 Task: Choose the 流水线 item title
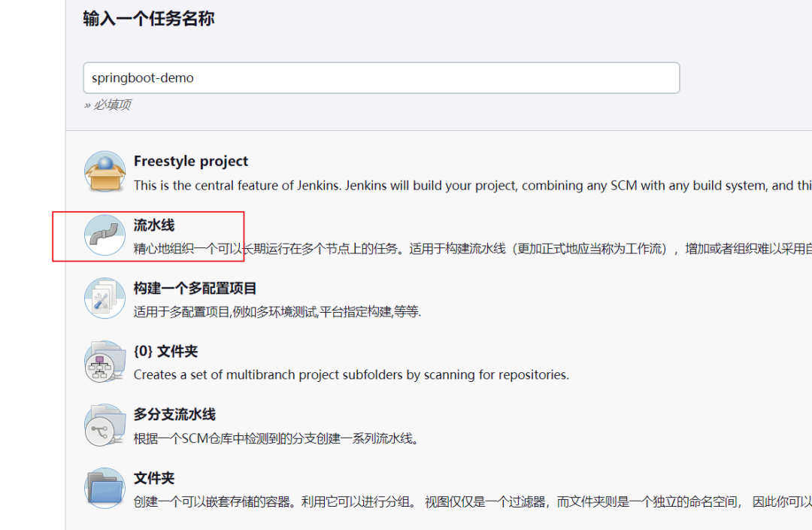pos(154,225)
